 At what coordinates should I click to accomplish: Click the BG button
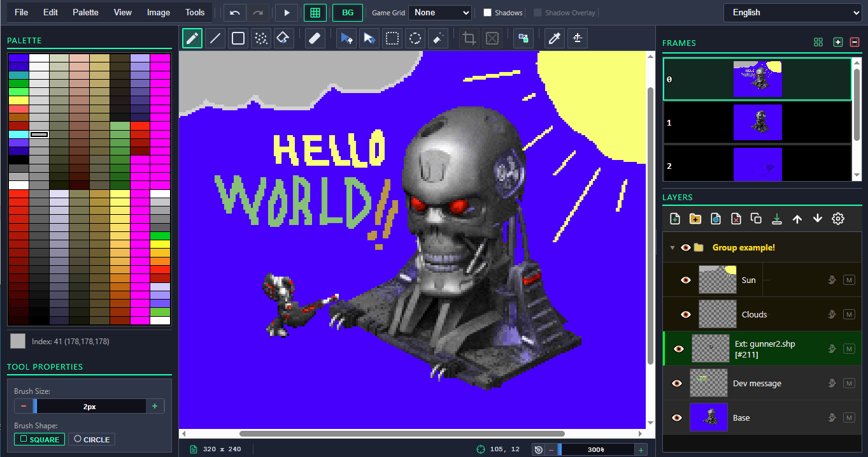click(348, 13)
